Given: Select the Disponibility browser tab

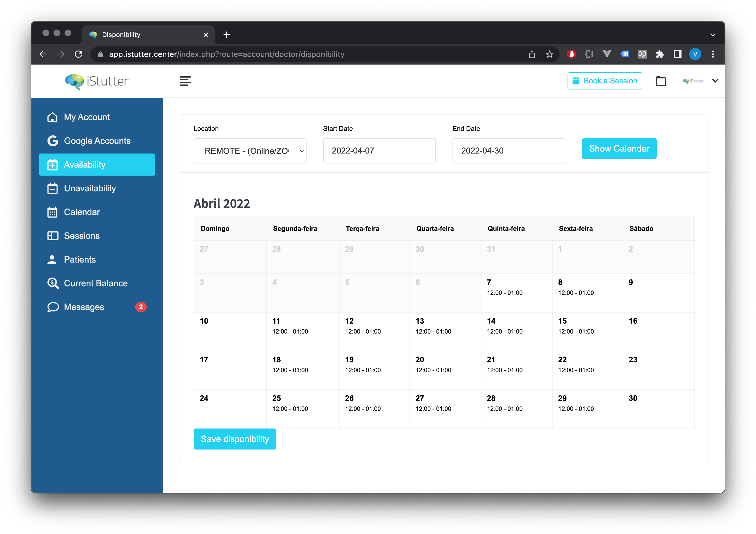Looking at the screenshot, I should [148, 35].
